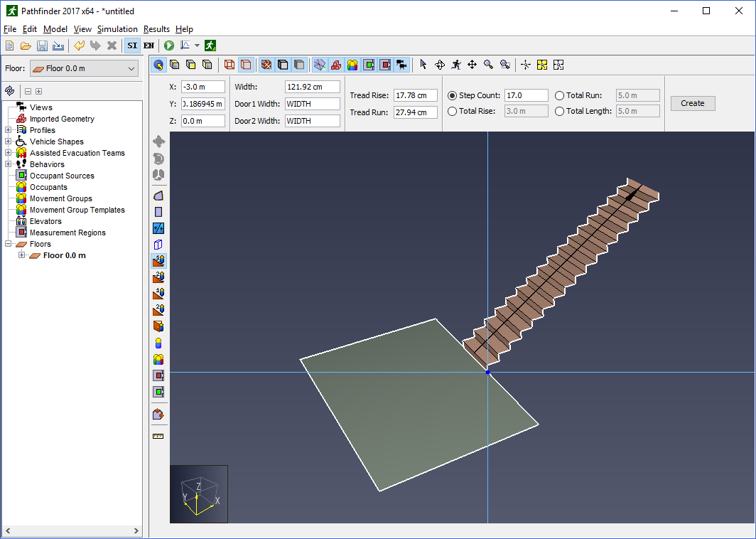Select Occupant Sources in the tree
756x539 pixels.
click(62, 176)
